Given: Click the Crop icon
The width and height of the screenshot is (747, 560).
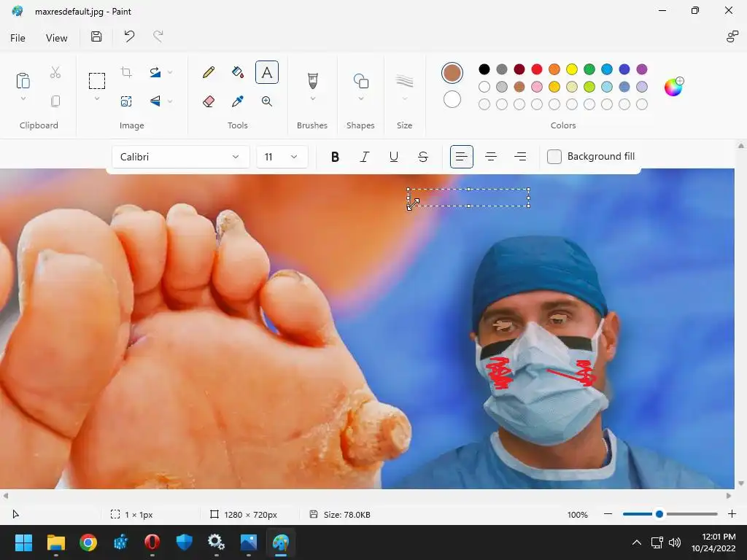Looking at the screenshot, I should pyautogui.click(x=126, y=72).
